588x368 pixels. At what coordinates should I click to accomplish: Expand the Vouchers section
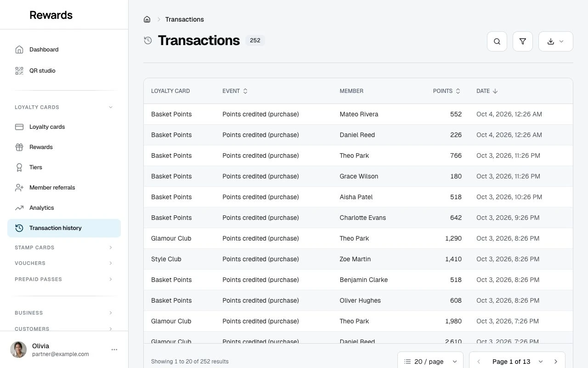point(64,263)
